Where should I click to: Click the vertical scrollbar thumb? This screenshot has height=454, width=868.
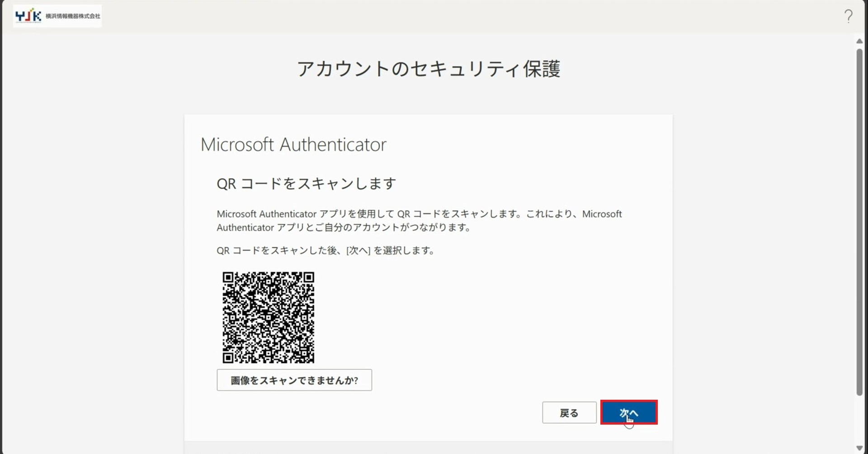tap(859, 222)
